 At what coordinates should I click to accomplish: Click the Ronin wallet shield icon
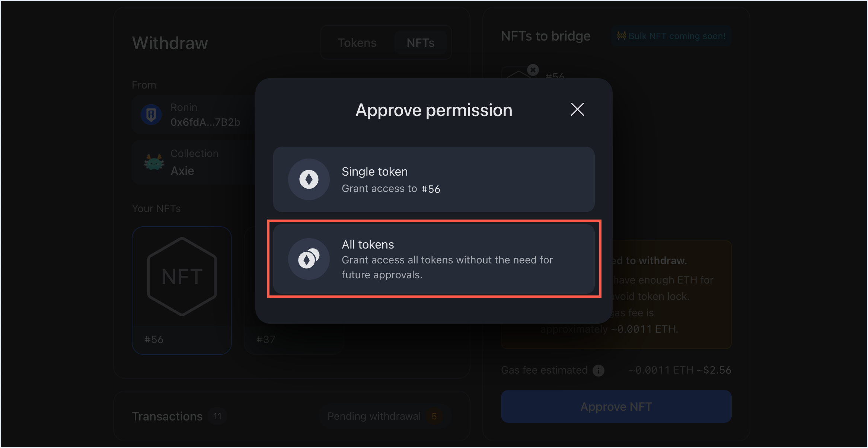[151, 114]
